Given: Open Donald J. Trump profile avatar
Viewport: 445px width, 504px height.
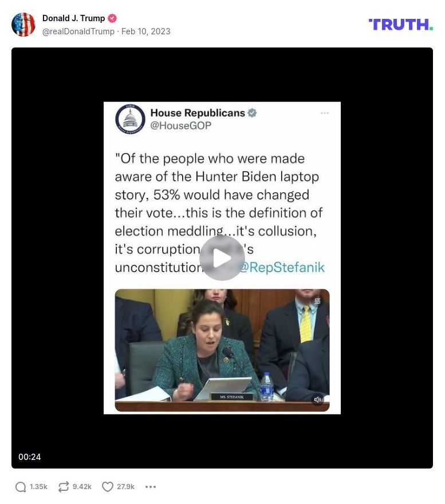Looking at the screenshot, I should pos(23,25).
